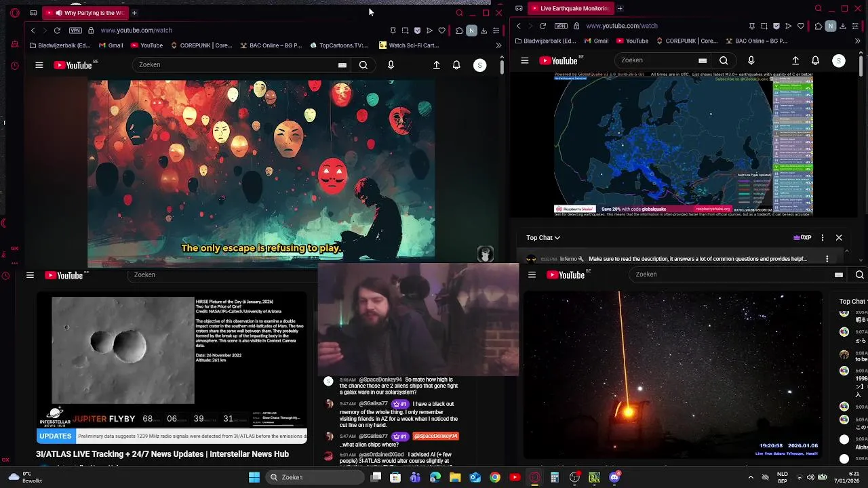Open BAC Online bookmark in right browser
This screenshot has width=868, height=488.
pos(756,41)
